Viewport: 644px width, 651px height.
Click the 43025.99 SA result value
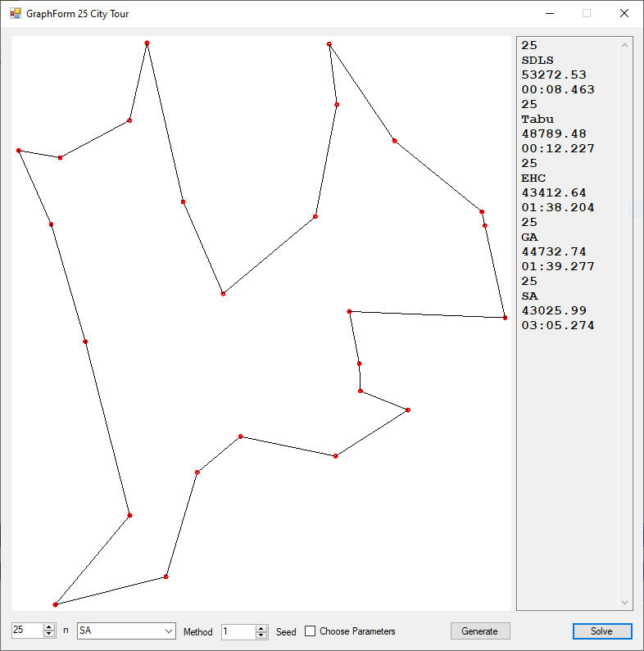(x=554, y=311)
